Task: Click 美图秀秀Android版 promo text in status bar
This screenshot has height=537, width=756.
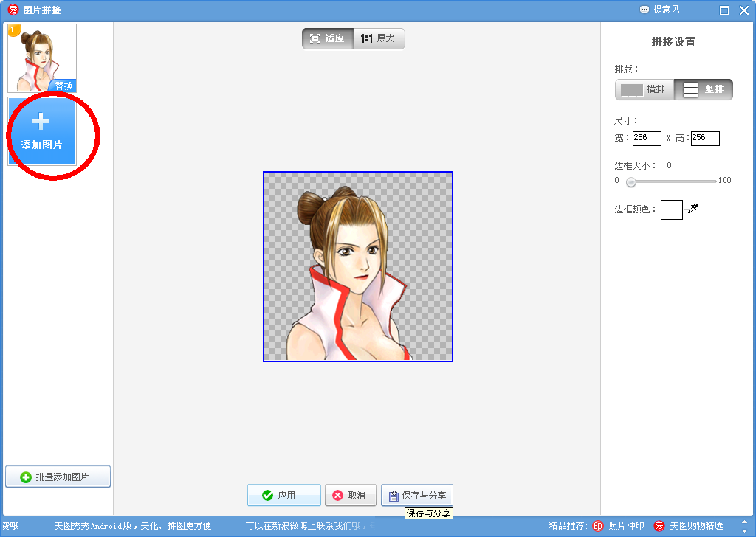Action: [133, 526]
